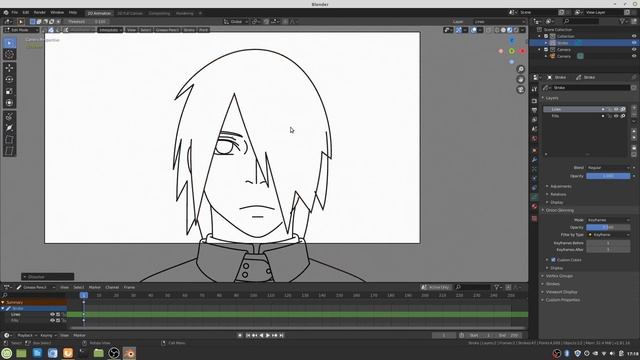Open the Object Data properties tab icon

coord(535,197)
